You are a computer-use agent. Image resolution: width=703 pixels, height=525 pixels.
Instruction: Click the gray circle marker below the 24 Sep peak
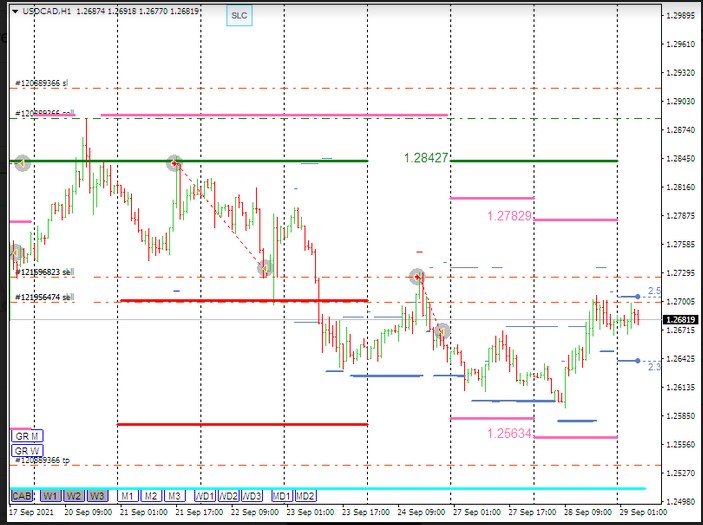(x=441, y=331)
